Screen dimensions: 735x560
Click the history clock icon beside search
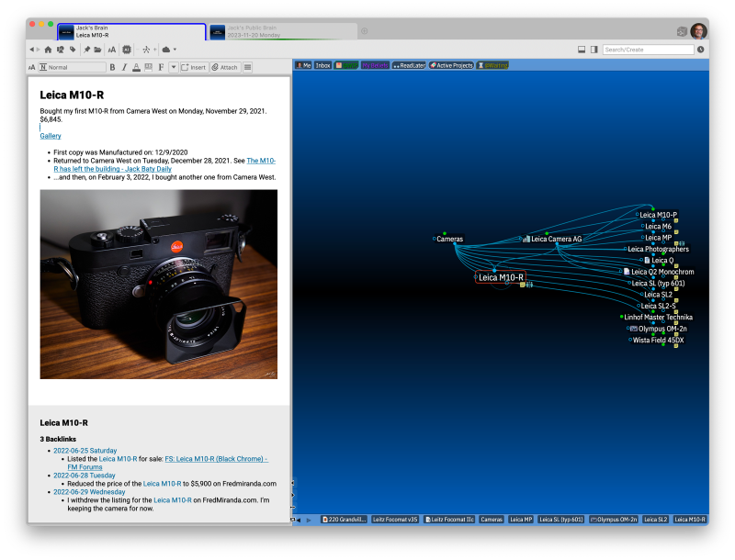pyautogui.click(x=701, y=50)
